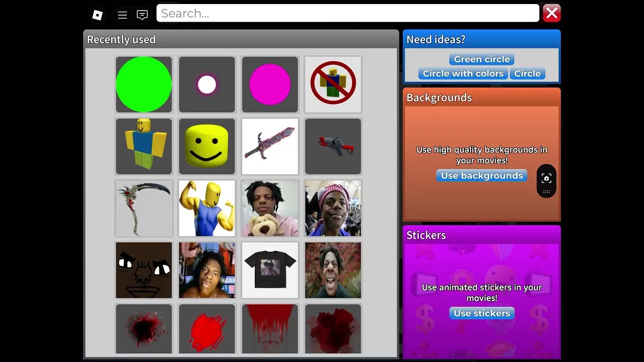Select the magenta circle image

(x=270, y=84)
